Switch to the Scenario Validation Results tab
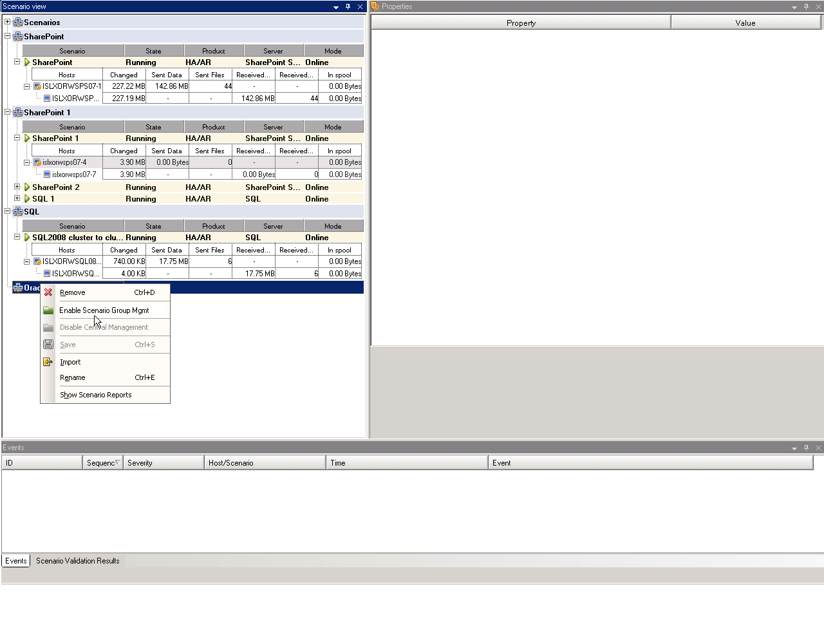This screenshot has width=824, height=644. pyautogui.click(x=77, y=560)
